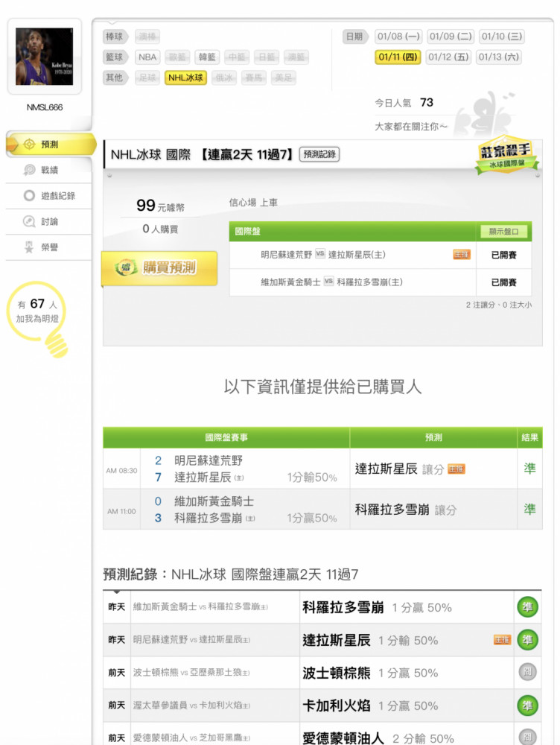The width and height of the screenshot is (560, 745).
Task: Select date 01/13 (六)
Action: tap(498, 57)
